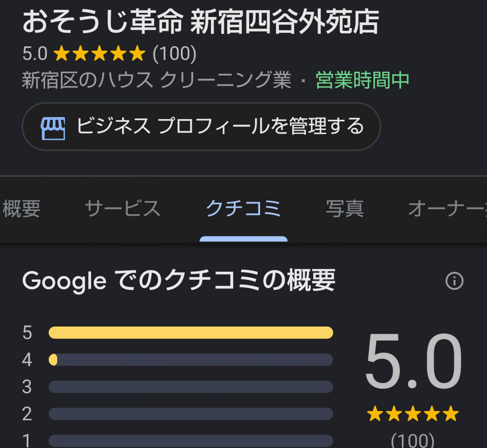Viewport: 487px width, 448px height.
Task: Click the 新宿区のハウス クリーニング業 category text
Action: point(157,80)
